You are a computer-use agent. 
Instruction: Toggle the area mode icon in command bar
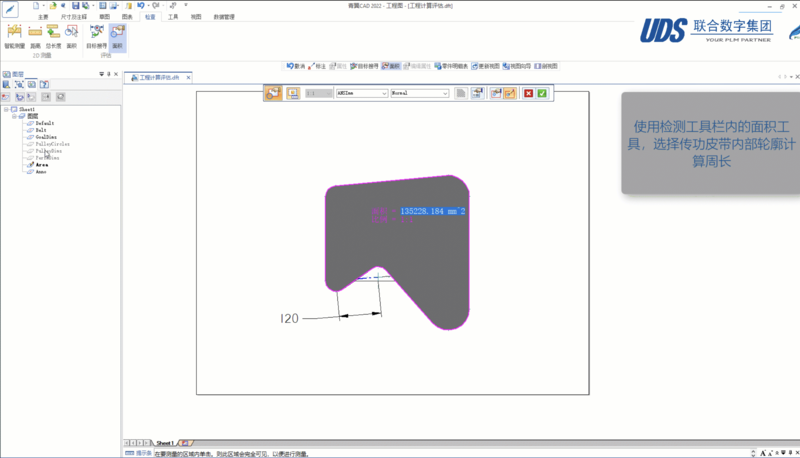pos(273,93)
